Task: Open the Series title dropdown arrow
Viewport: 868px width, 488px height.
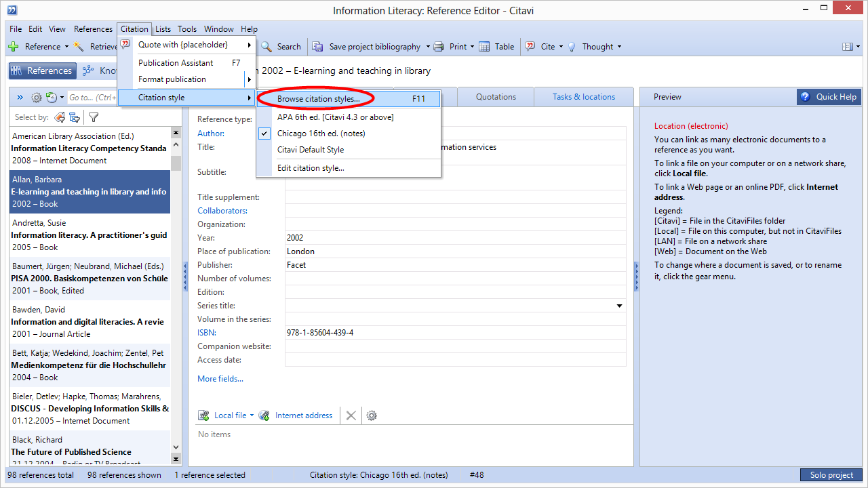Action: [619, 306]
